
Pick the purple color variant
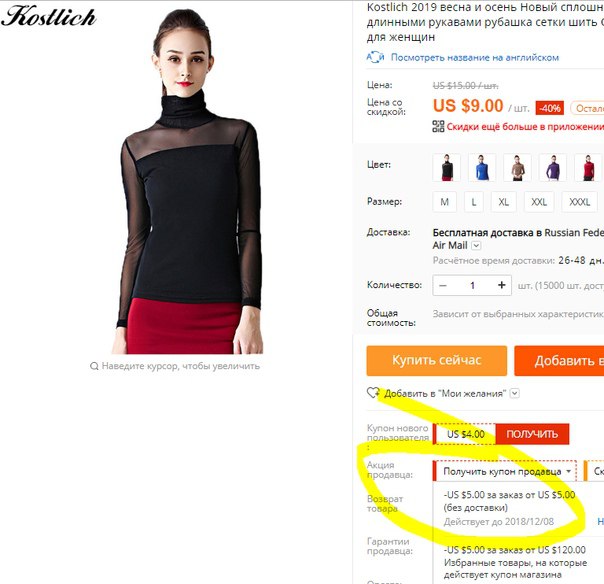pyautogui.click(x=552, y=167)
